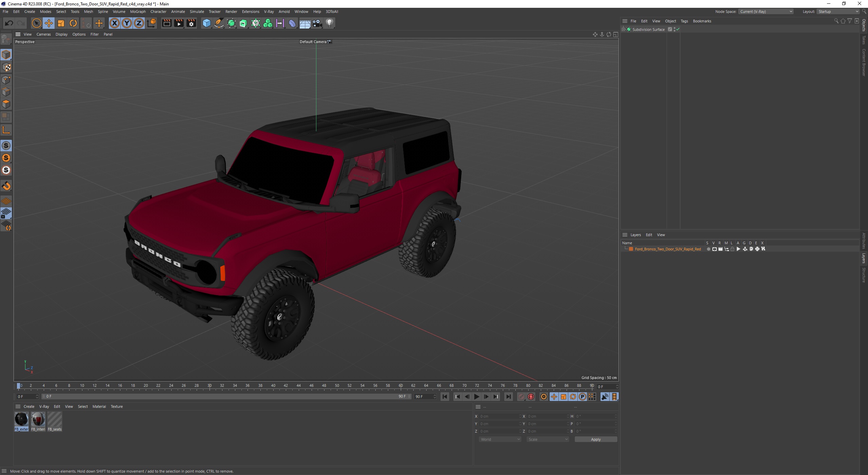Toggle parameter P keyframe recording

click(583, 397)
